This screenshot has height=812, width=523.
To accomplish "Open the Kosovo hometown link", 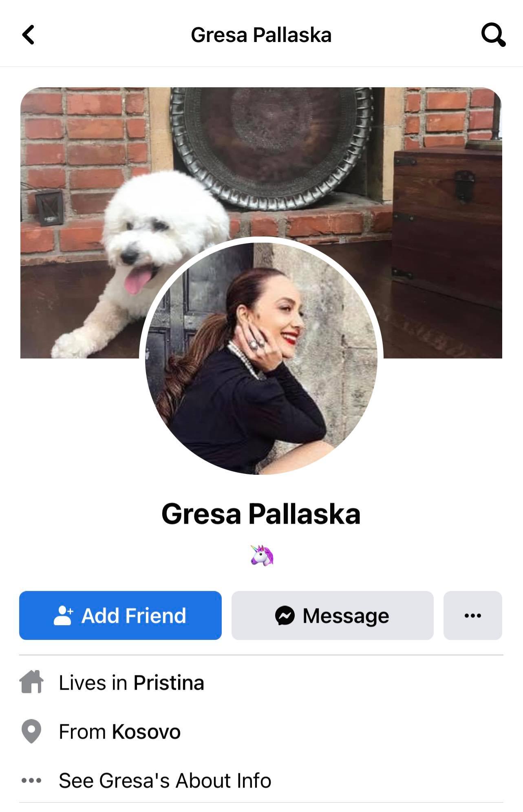I will pyautogui.click(x=146, y=732).
